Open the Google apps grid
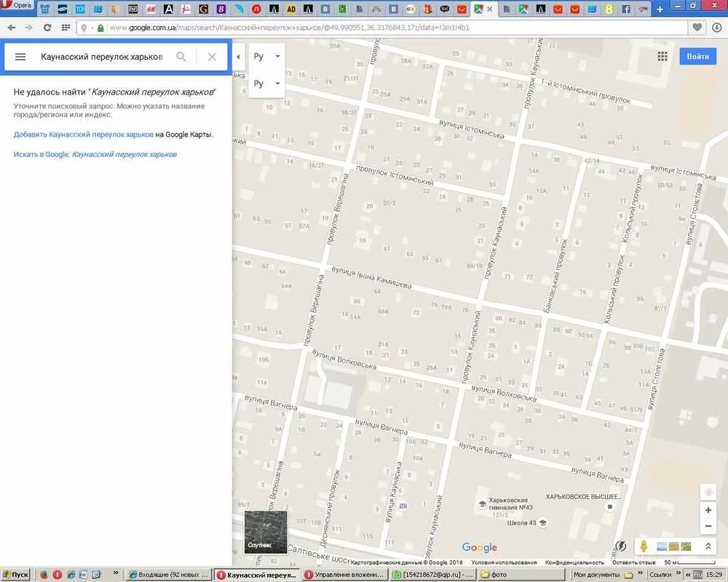Screen dimensions: 728x582 pyautogui.click(x=662, y=57)
